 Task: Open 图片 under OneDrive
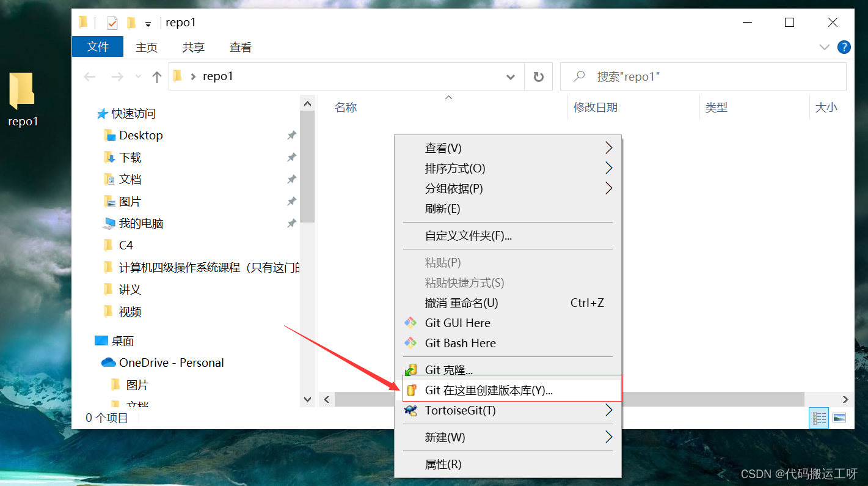coord(137,385)
